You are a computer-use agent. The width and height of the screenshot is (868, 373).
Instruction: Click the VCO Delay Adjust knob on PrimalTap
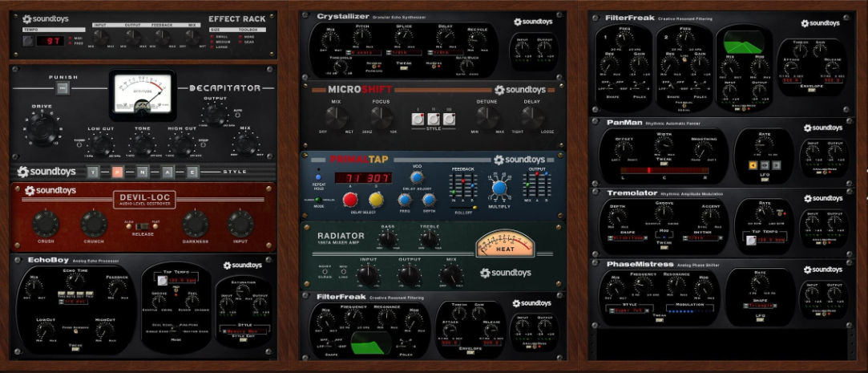(416, 177)
